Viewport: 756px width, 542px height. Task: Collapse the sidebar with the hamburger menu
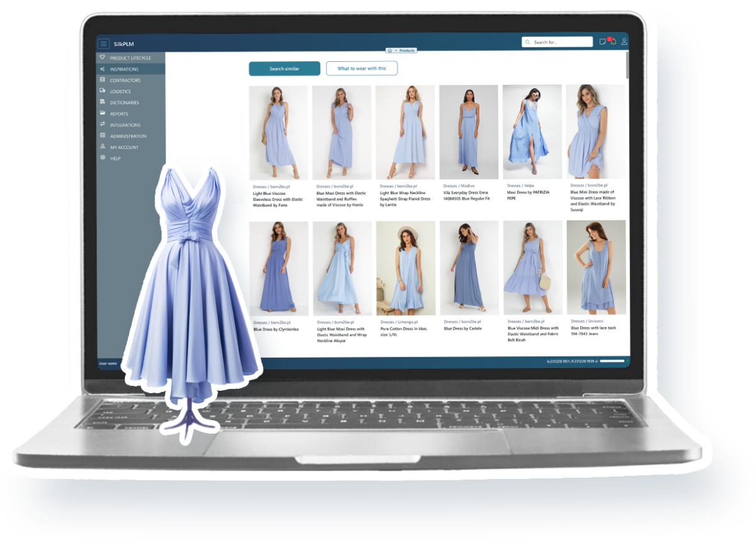103,43
